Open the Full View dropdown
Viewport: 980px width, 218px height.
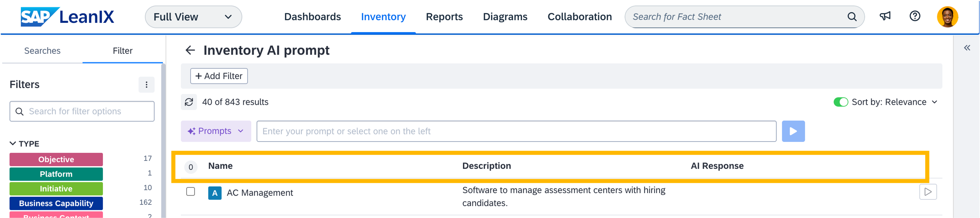[x=193, y=17]
